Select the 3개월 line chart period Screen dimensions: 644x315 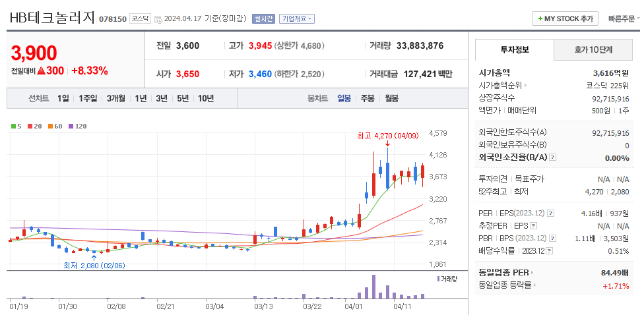pyautogui.click(x=116, y=98)
